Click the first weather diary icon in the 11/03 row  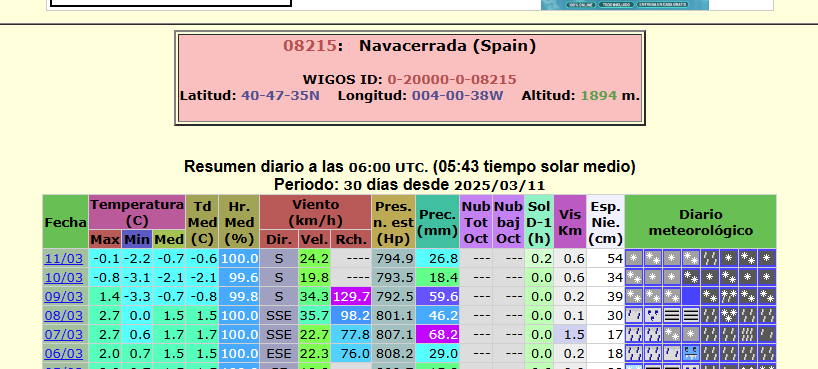(x=634, y=257)
